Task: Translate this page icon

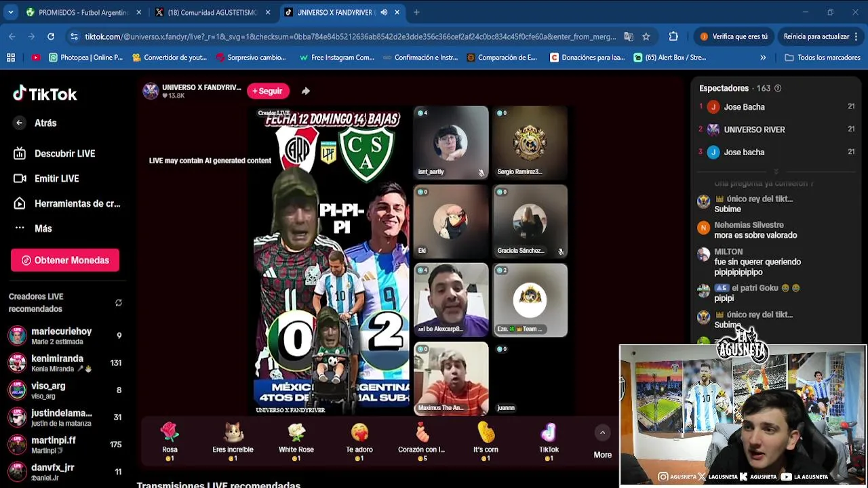Action: pyautogui.click(x=629, y=37)
